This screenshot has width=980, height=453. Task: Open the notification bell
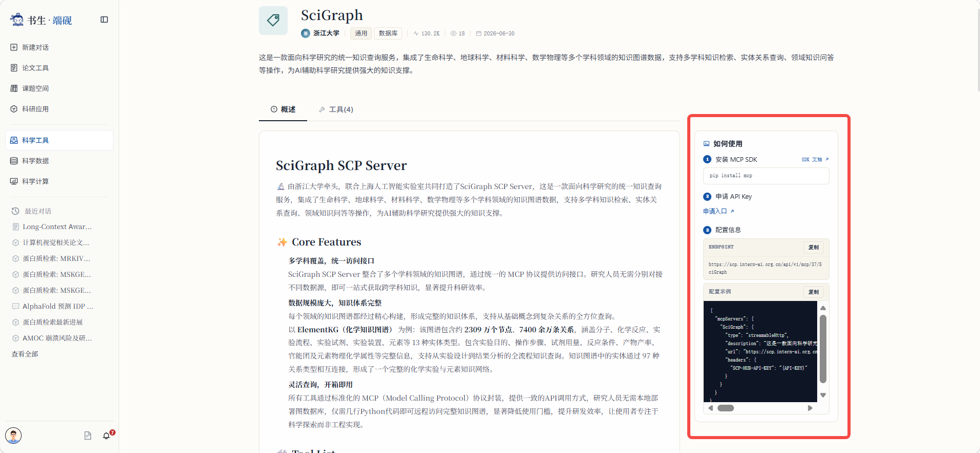106,436
